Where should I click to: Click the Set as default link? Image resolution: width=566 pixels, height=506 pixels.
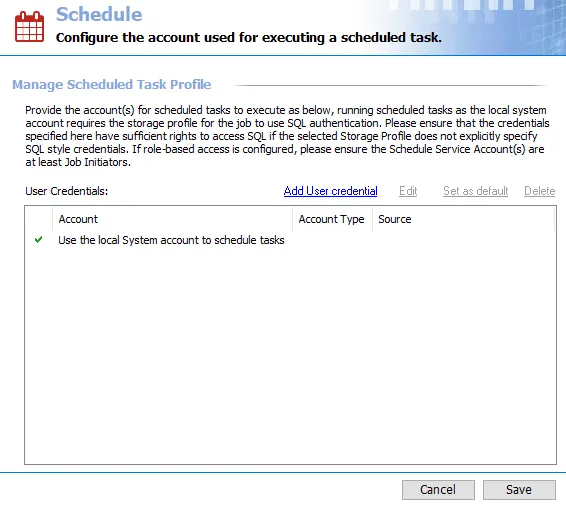coord(475,191)
